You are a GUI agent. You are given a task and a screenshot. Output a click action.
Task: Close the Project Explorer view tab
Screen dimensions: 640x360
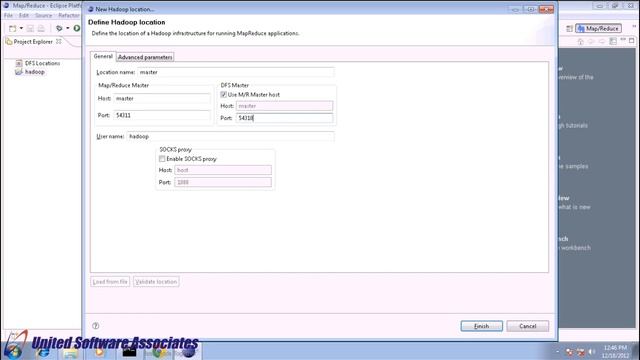point(58,41)
